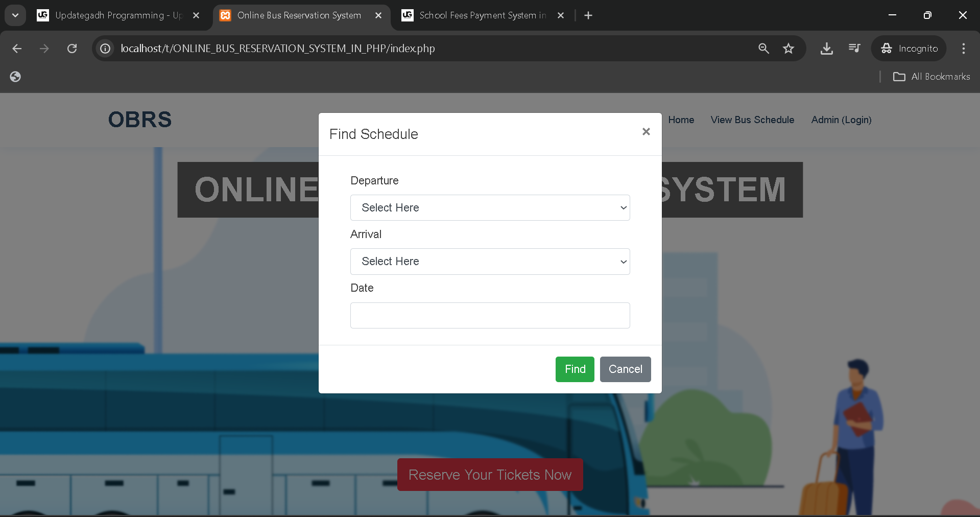The image size is (980, 517).
Task: Open the media control playlist icon
Action: click(854, 49)
